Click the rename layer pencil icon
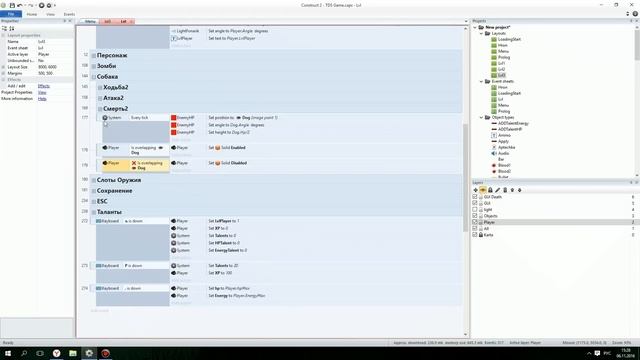Viewport: 640px width, 360px height. tap(498, 190)
